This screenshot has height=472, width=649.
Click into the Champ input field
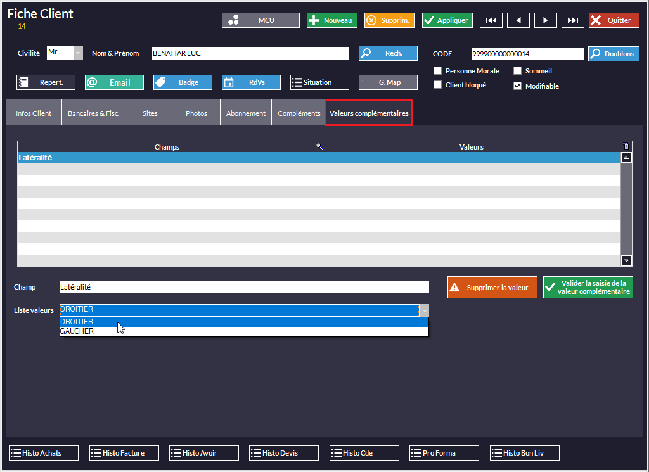click(x=243, y=287)
